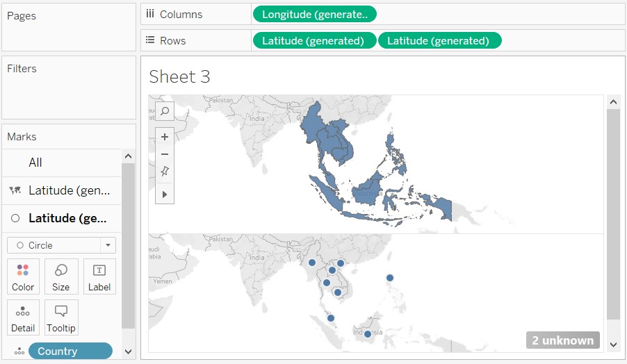
Task: Click the Marks card heading
Action: (22, 137)
